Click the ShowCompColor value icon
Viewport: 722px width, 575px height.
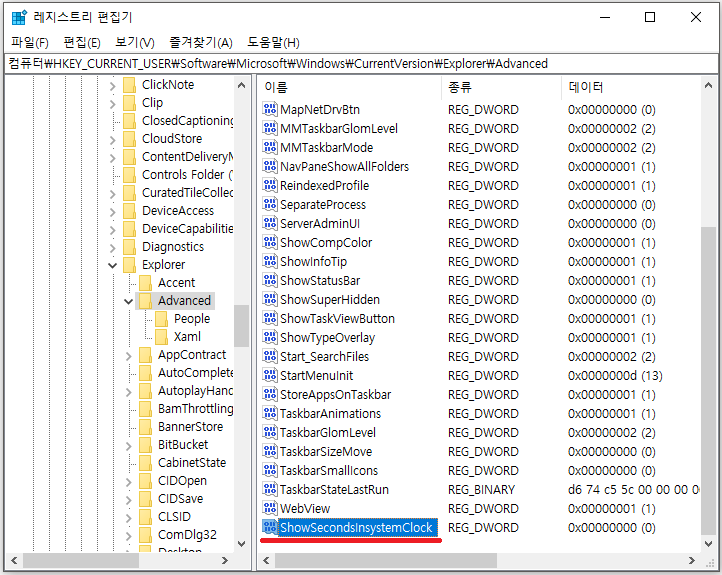[x=270, y=242]
